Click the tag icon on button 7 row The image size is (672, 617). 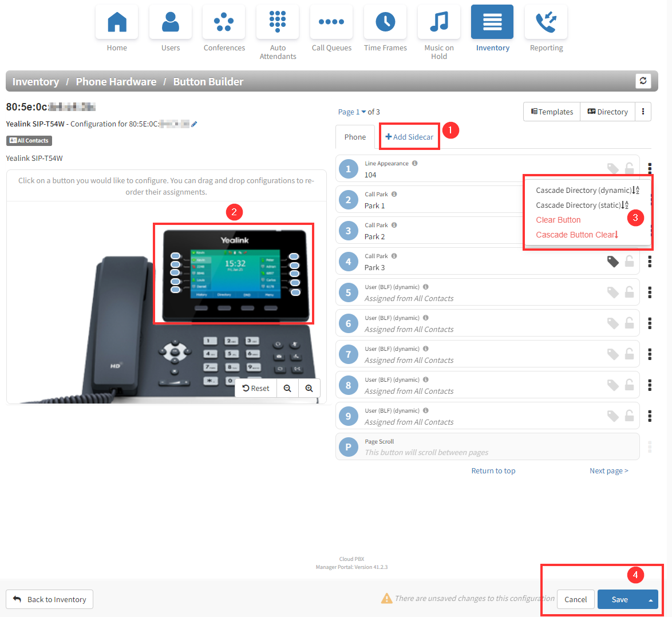[x=613, y=354]
